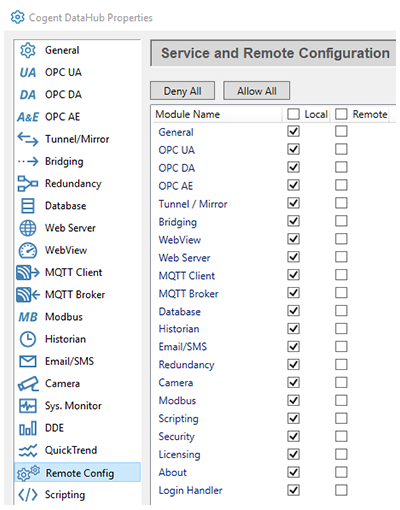Enable Remote for Login Handler module

point(341,490)
